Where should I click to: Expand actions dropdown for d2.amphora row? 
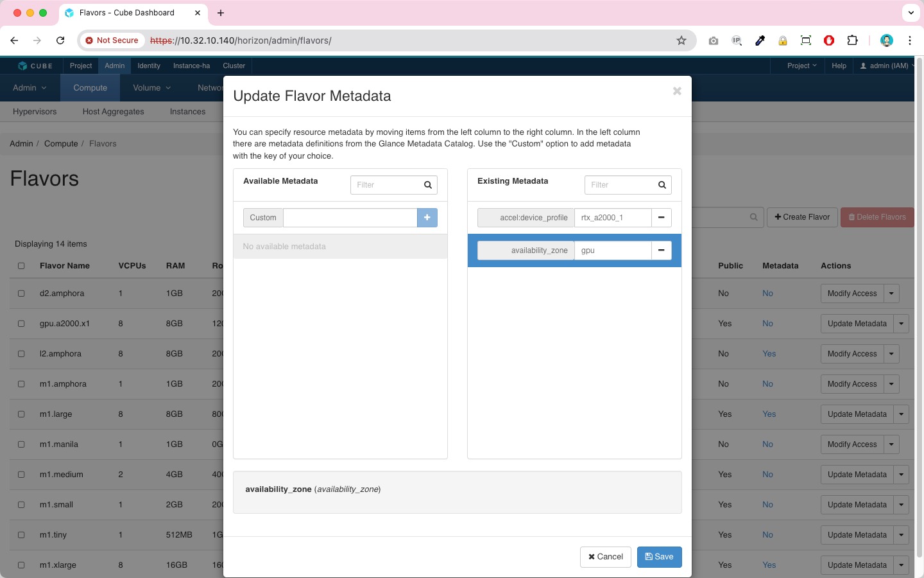[x=891, y=293]
